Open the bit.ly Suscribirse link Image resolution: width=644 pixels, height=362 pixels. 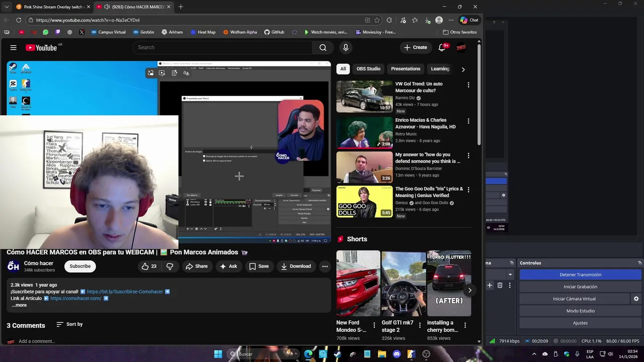pos(125,292)
